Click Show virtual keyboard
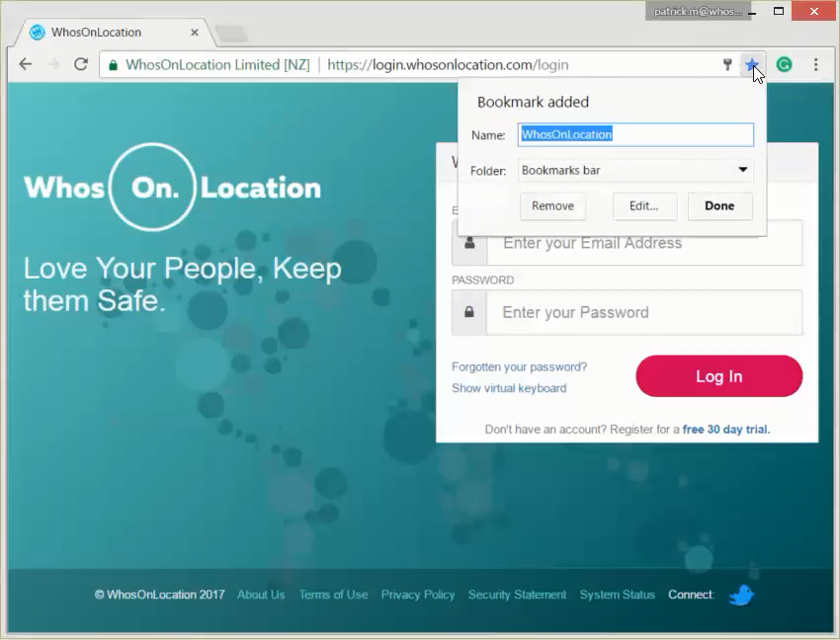This screenshot has height=640, width=840. 509,388
